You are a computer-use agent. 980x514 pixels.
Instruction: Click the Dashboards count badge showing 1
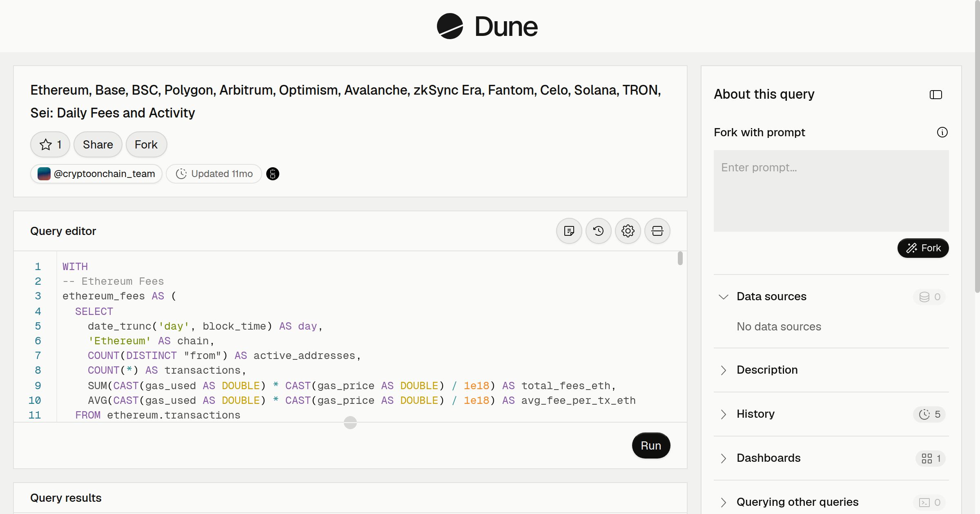tap(931, 458)
